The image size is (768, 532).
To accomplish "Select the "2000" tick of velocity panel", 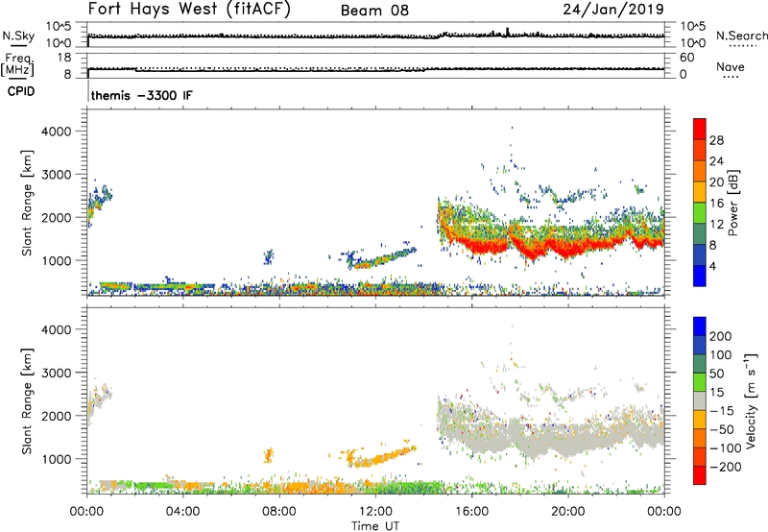I will coord(57,416).
